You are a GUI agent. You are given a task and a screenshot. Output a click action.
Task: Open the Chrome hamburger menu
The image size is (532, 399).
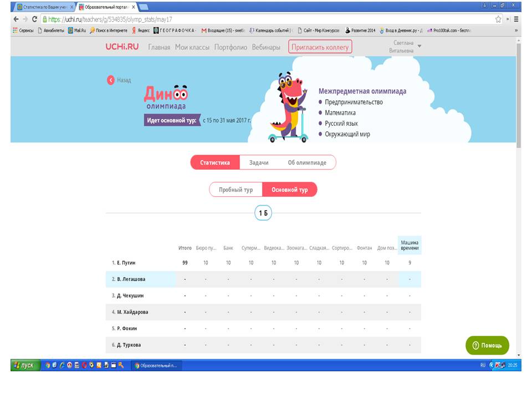click(x=516, y=19)
